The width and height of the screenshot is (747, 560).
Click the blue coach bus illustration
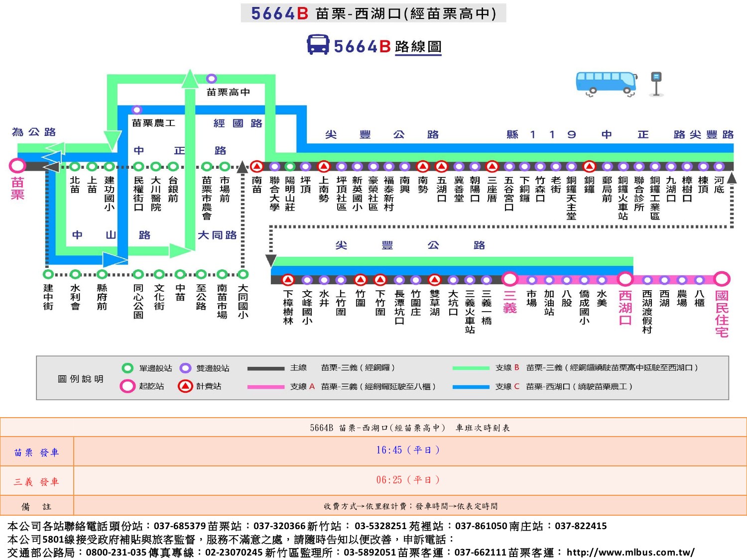pyautogui.click(x=606, y=83)
